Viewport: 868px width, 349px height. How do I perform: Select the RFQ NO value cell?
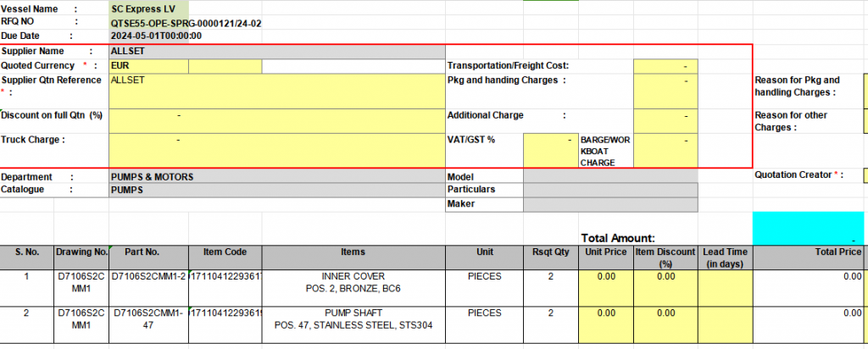point(186,23)
